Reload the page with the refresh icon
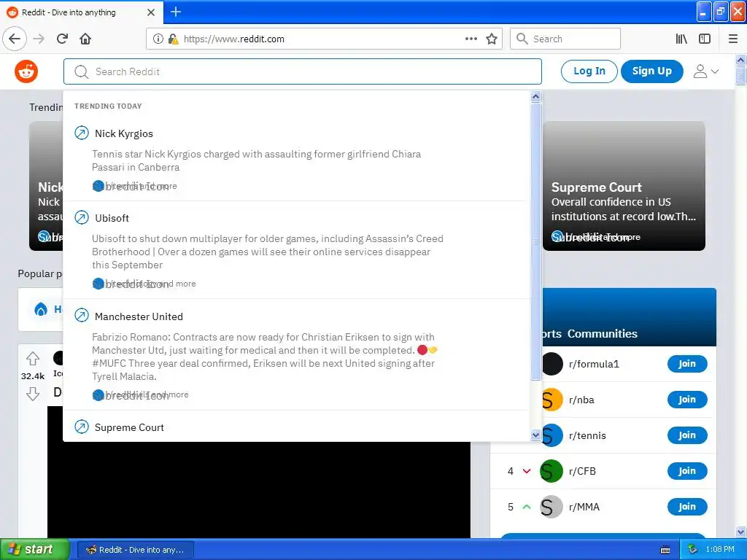Image resolution: width=747 pixels, height=560 pixels. pyautogui.click(x=63, y=39)
